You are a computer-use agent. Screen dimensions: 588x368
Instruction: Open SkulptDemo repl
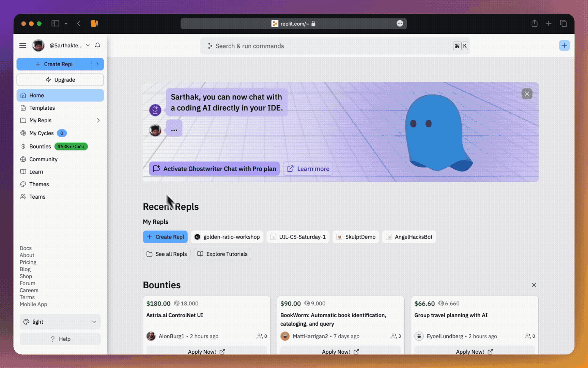[x=356, y=237]
